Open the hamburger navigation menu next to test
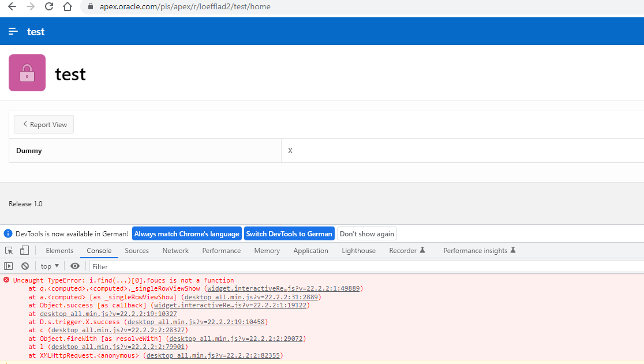The image size is (644, 364). [13, 31]
